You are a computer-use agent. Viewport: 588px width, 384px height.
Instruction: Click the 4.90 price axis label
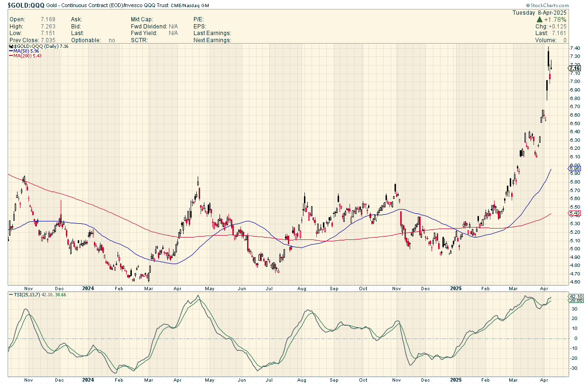pyautogui.click(x=575, y=256)
